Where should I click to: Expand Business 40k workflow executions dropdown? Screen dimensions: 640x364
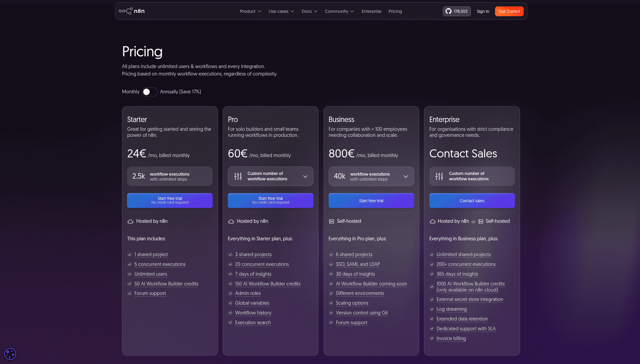405,176
